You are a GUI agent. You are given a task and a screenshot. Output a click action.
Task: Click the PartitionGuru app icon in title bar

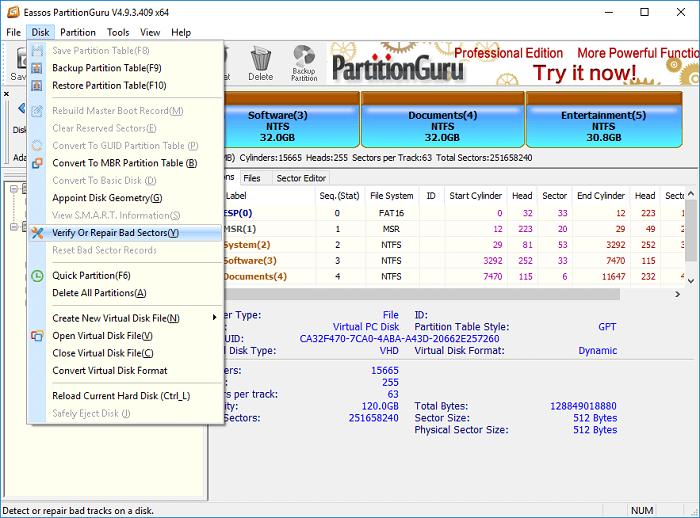click(13, 12)
